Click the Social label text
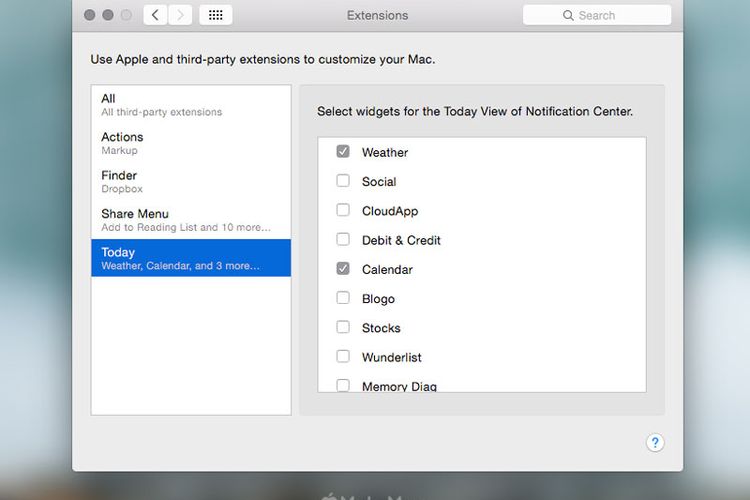 [x=379, y=182]
